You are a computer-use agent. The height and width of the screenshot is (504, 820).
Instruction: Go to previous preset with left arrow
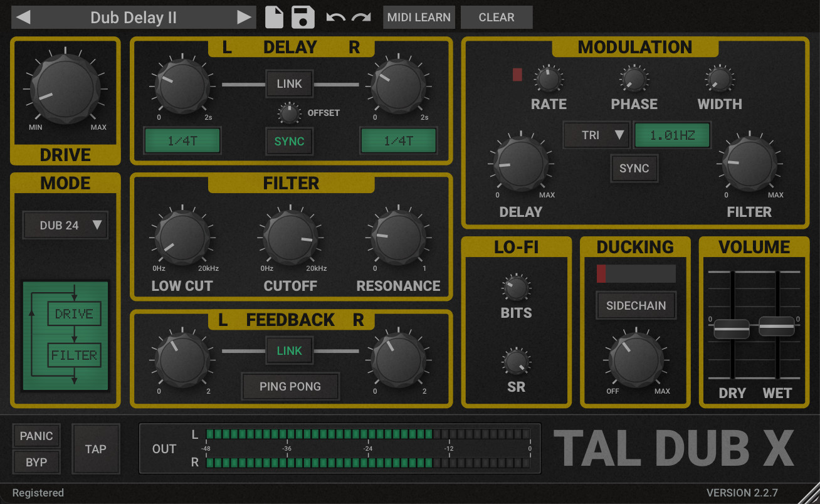[x=23, y=17]
